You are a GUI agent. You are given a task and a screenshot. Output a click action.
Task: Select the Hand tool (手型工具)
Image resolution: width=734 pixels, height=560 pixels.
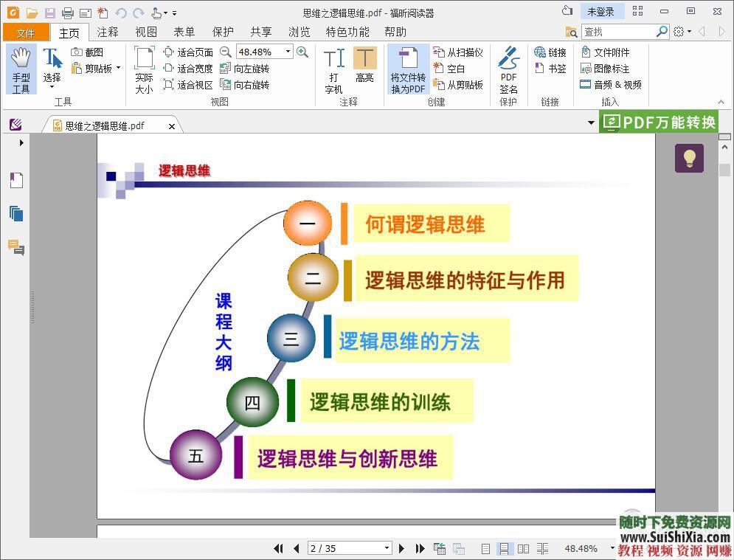21,69
